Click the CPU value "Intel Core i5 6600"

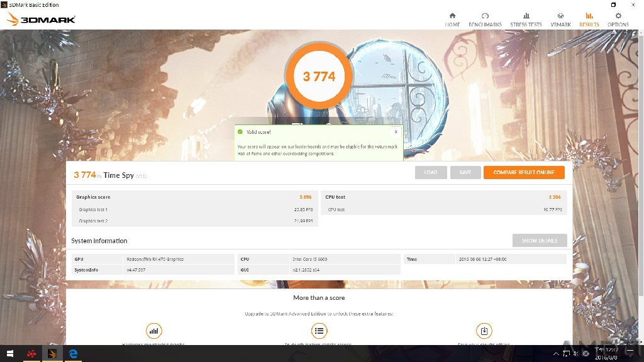[310, 259]
